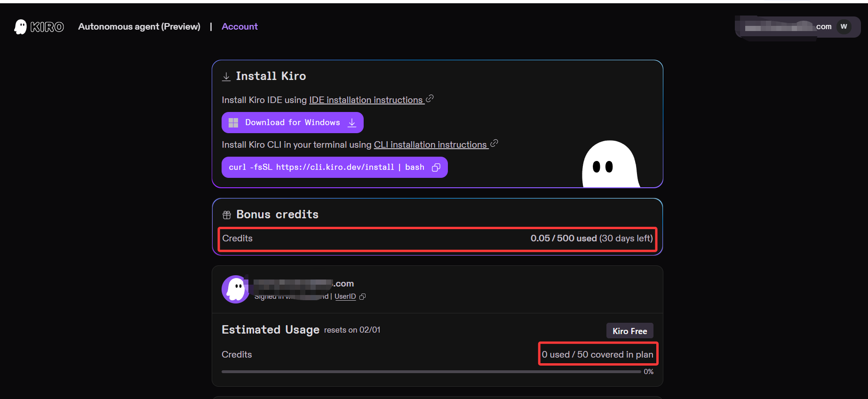The image size is (868, 399).
Task: Click the purple ghost profile avatar
Action: coord(235,289)
